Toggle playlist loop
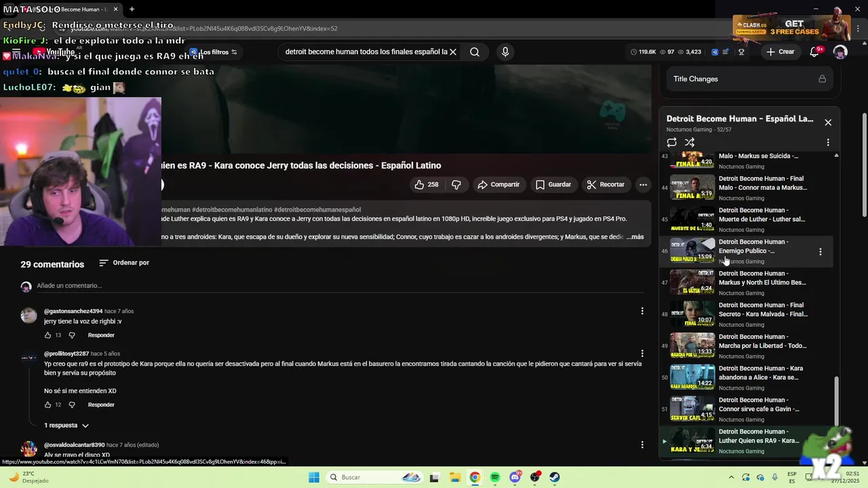Image resolution: width=868 pixels, height=488 pixels. tap(671, 142)
